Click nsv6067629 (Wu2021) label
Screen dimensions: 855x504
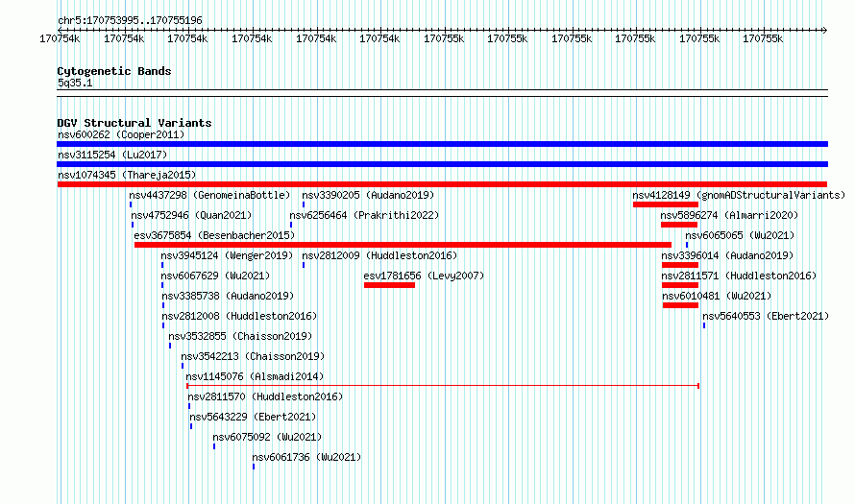tap(215, 276)
